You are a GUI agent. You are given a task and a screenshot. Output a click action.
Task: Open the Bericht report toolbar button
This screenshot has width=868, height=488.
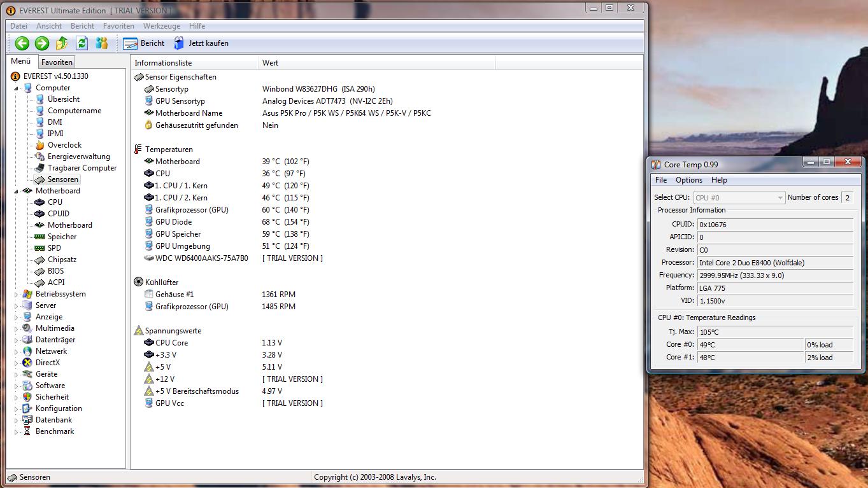point(144,43)
